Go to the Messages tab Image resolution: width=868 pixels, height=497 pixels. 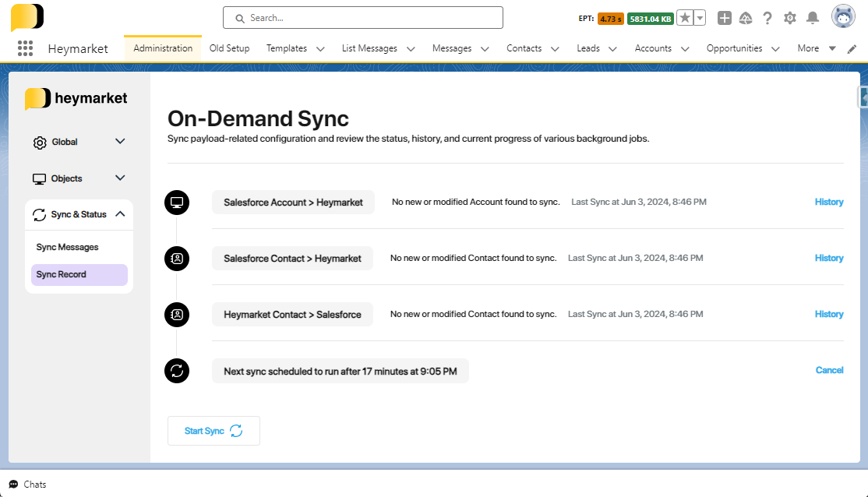[452, 48]
